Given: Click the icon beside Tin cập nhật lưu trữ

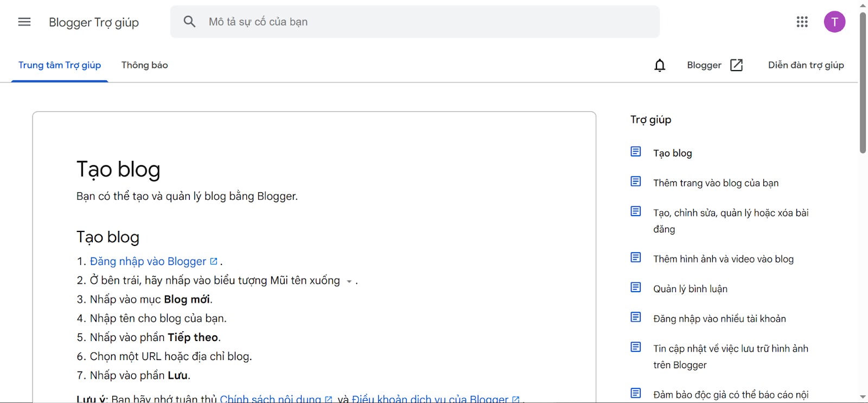Looking at the screenshot, I should point(636,347).
